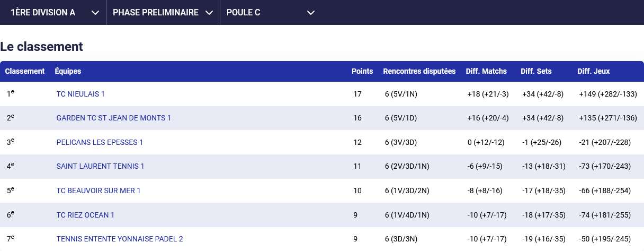Click chevron arrow beside 1ÈRE DIVISION A
Screen dimensions: 644x251
(95, 13)
